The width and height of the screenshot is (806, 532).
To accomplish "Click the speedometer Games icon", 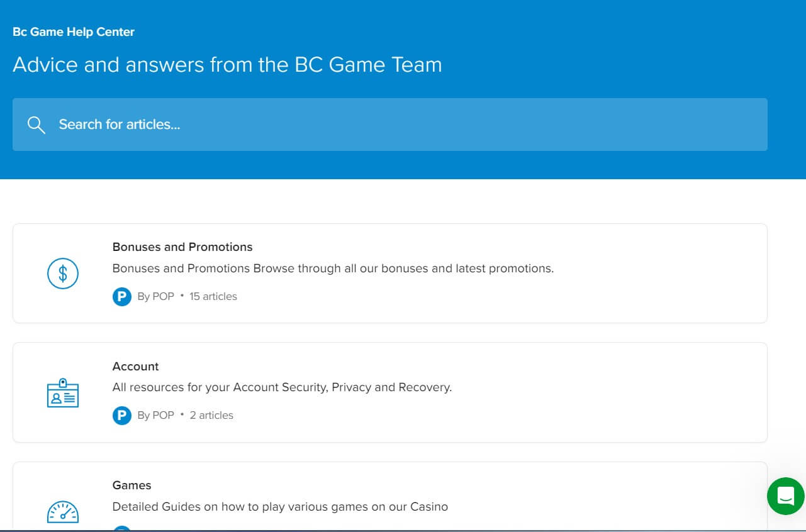I will click(63, 512).
